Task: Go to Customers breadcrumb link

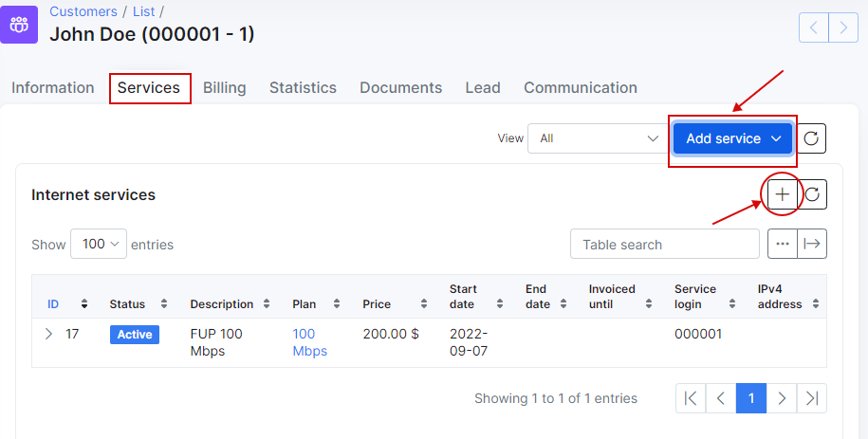Action: (83, 11)
